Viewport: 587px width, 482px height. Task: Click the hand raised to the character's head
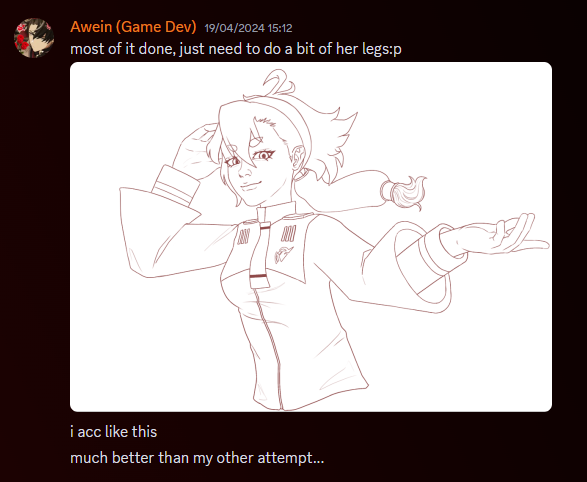(195, 152)
